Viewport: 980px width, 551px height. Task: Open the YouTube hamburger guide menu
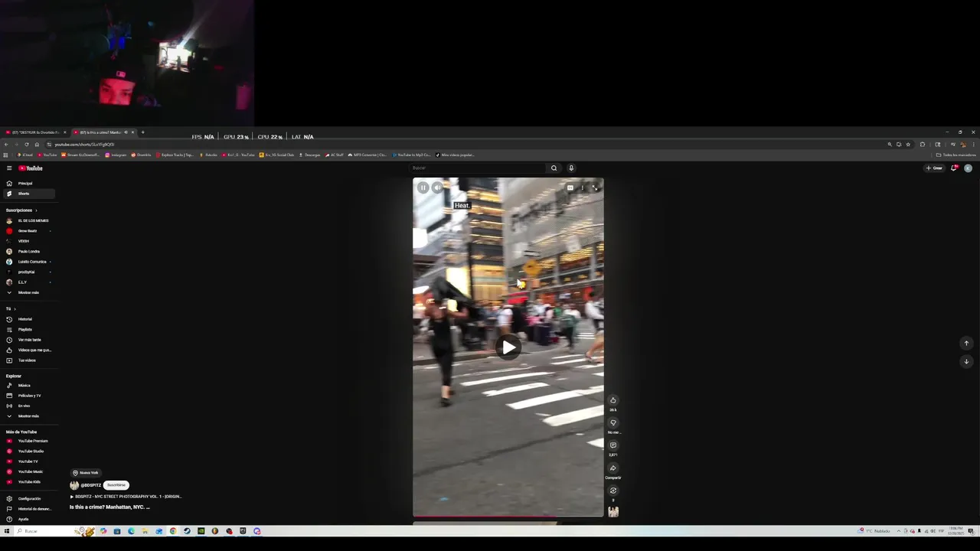9,168
